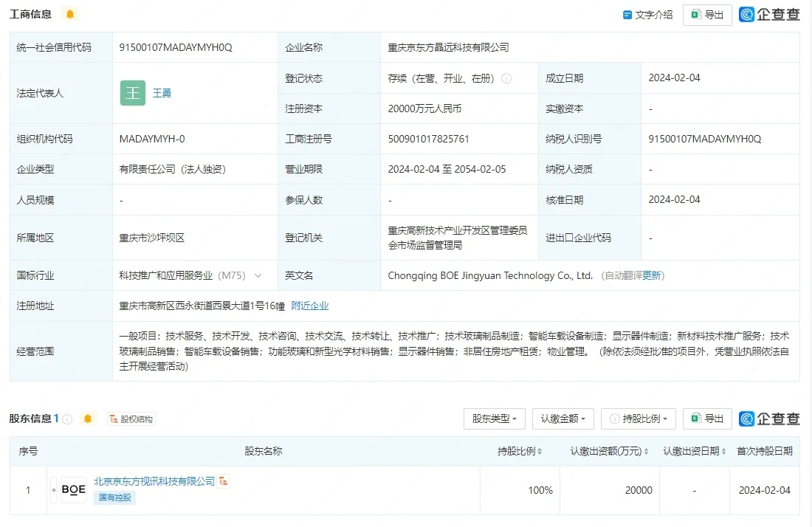
Task: Expand shareholder row 1 with plus icon
Action: [53, 490]
